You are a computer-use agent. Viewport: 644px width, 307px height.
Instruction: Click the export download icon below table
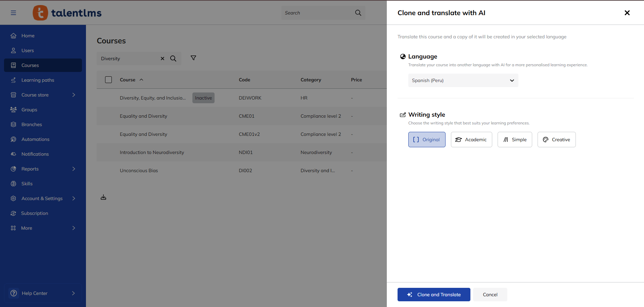pos(103,197)
